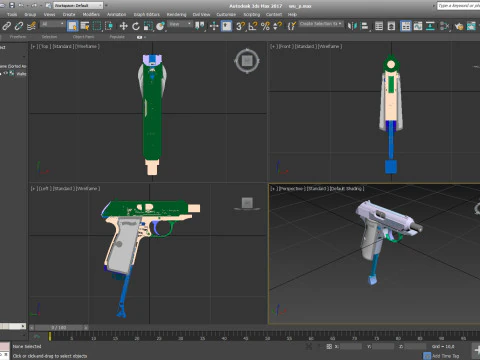Image resolution: width=480 pixels, height=360 pixels.
Task: Click the Bind to Space Warp icon
Action: (31, 26)
